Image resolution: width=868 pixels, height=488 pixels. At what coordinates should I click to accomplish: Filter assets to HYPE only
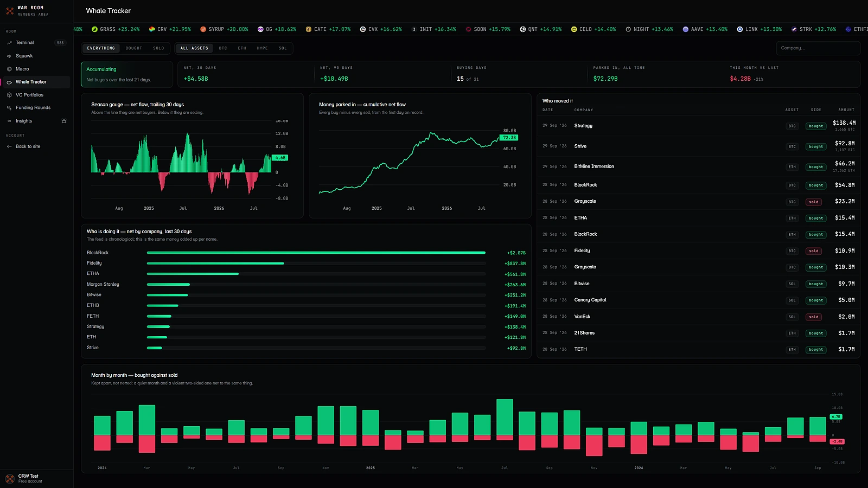[263, 48]
